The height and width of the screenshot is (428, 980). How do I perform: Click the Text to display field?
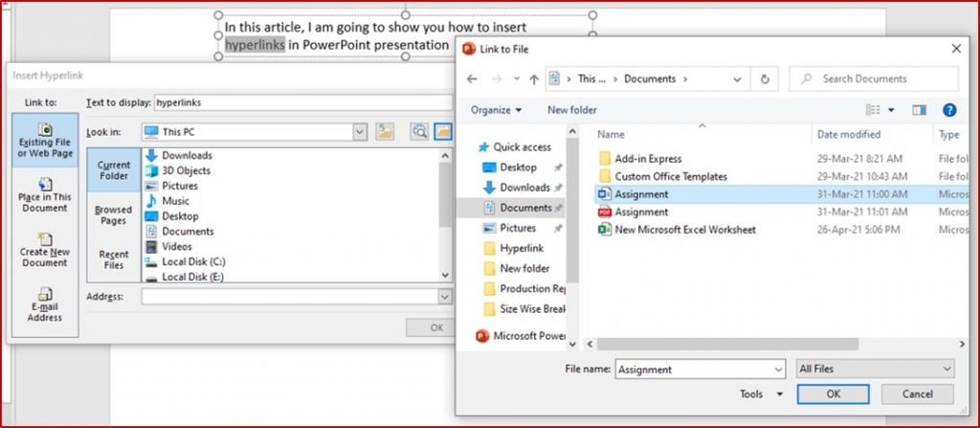303,102
